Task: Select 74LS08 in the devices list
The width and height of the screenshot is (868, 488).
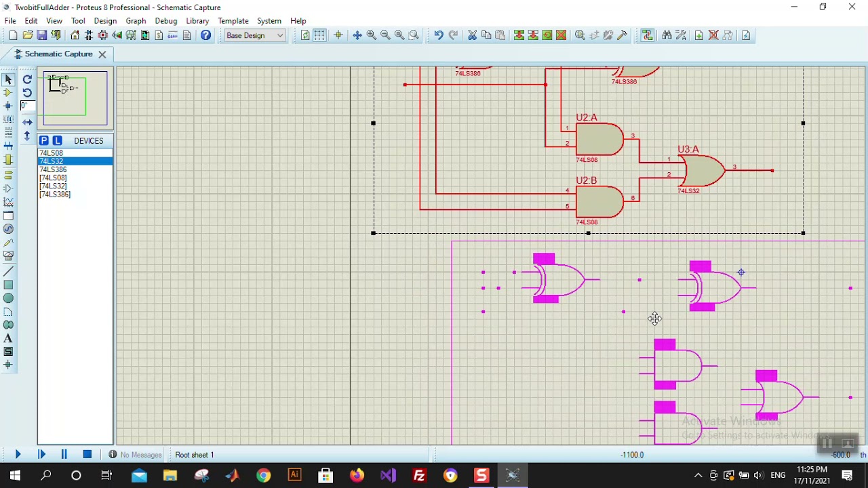Action: pos(75,153)
